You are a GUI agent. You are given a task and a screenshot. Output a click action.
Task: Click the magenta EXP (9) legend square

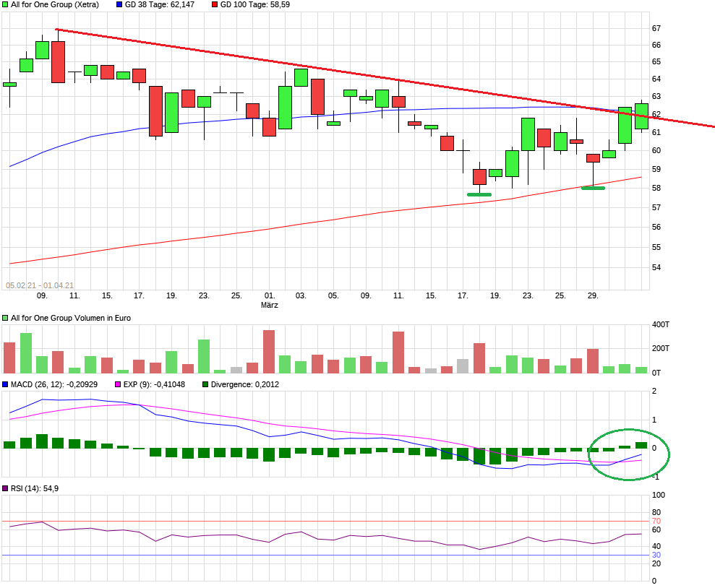click(118, 384)
